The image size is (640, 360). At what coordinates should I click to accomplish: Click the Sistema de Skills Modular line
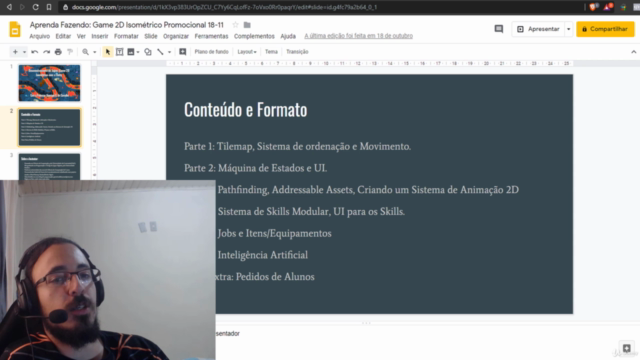click(311, 211)
